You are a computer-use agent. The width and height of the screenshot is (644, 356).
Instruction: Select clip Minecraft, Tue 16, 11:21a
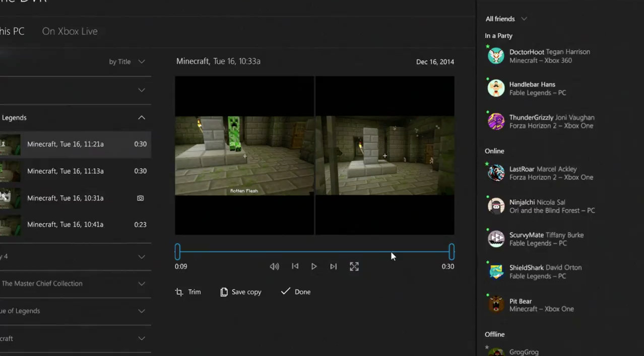click(76, 145)
